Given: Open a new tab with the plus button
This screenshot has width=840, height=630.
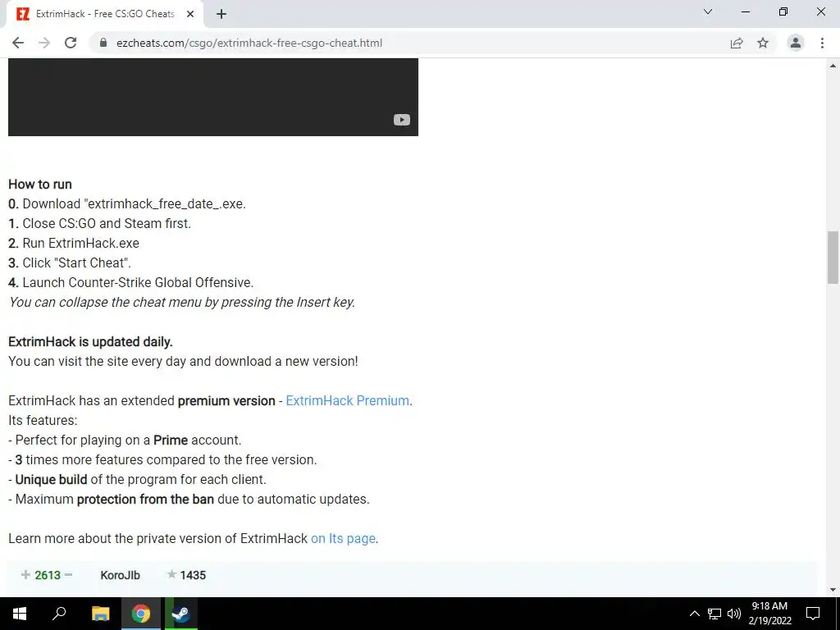Looking at the screenshot, I should coord(221,15).
